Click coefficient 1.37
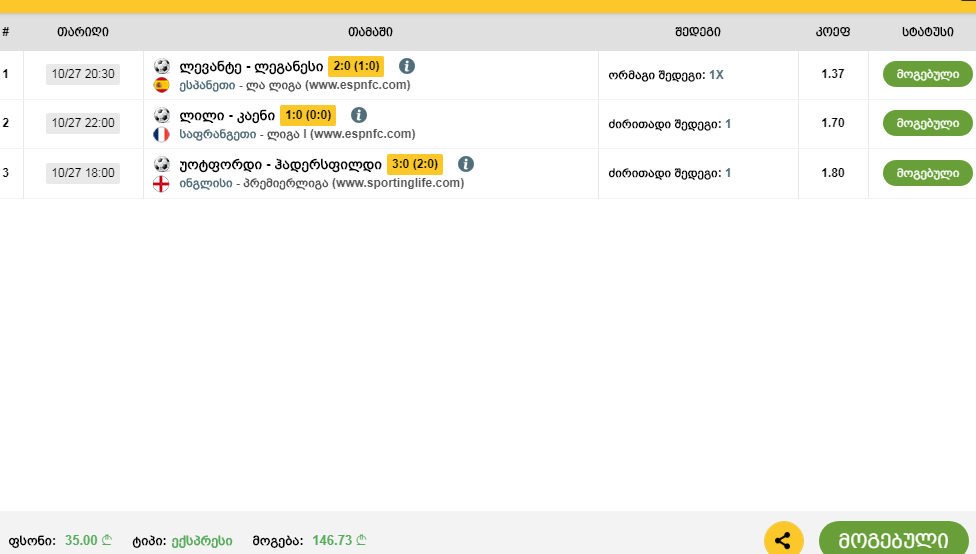 833,74
